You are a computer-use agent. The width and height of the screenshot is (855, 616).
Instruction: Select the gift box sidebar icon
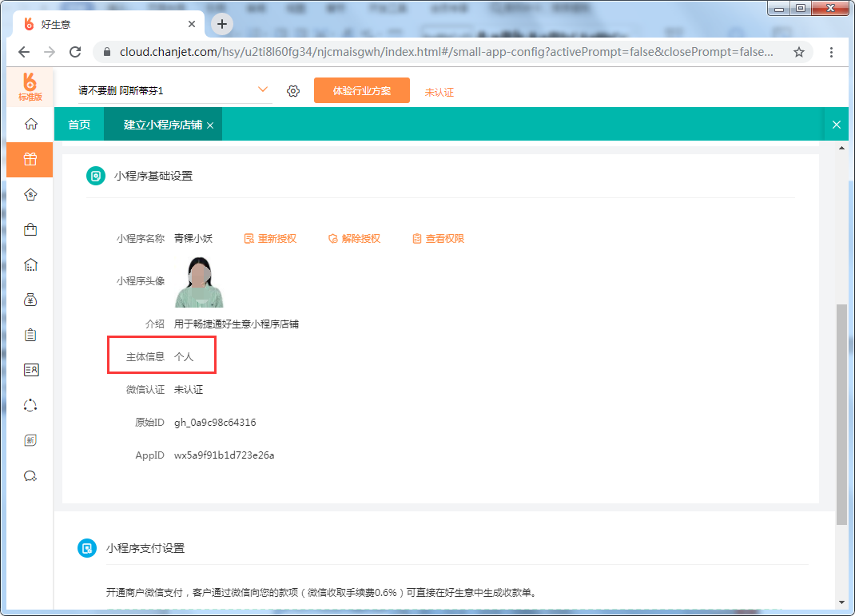point(30,159)
